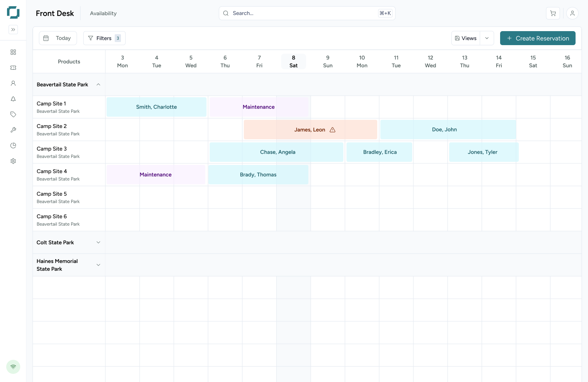Click Create Reservation
This screenshot has width=588, height=382.
tap(538, 38)
